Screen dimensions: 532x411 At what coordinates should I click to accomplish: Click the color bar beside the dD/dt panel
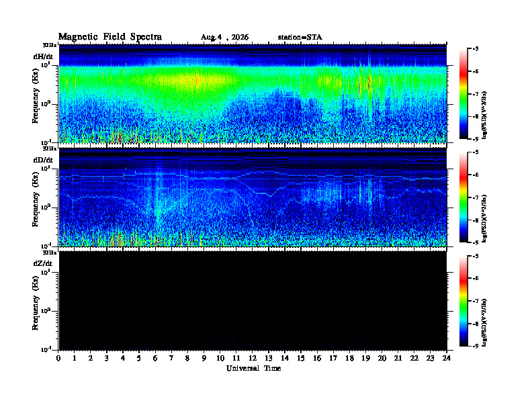pyautogui.click(x=463, y=197)
